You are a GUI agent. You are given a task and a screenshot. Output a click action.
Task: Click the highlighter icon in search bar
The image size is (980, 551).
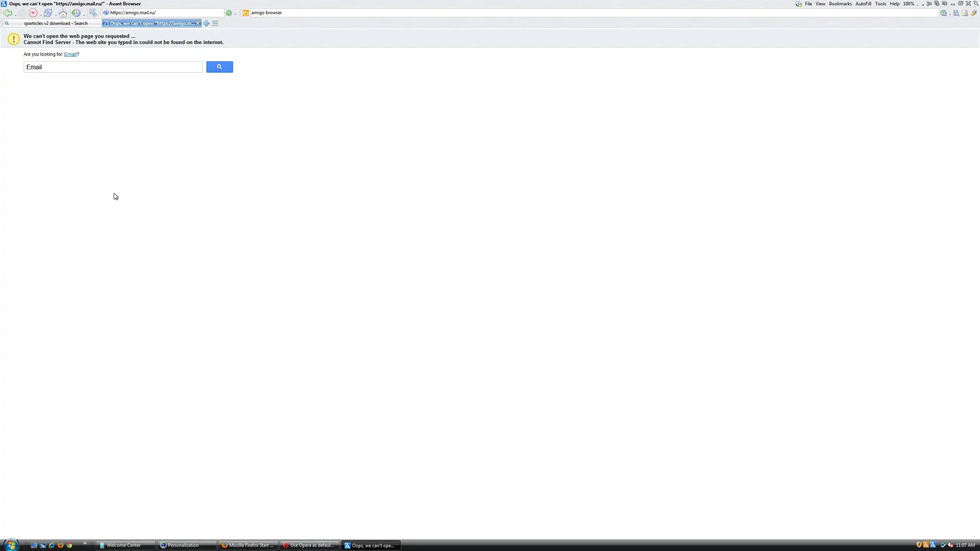tap(973, 13)
